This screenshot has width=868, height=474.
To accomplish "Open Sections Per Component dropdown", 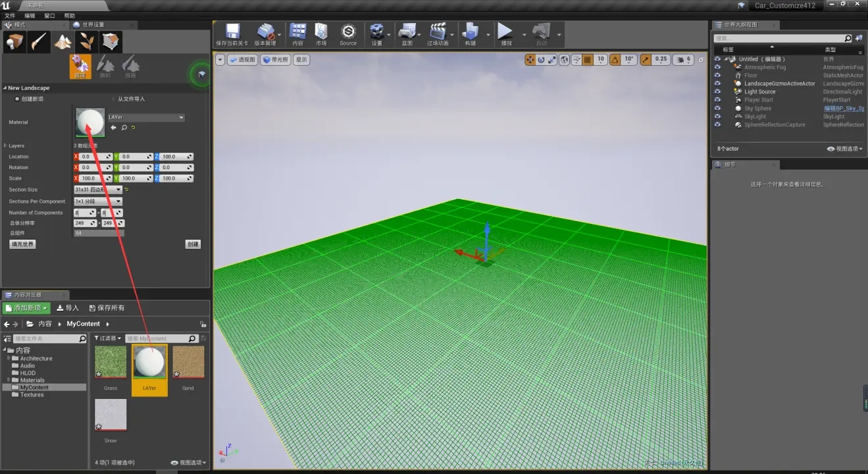I will tap(98, 201).
